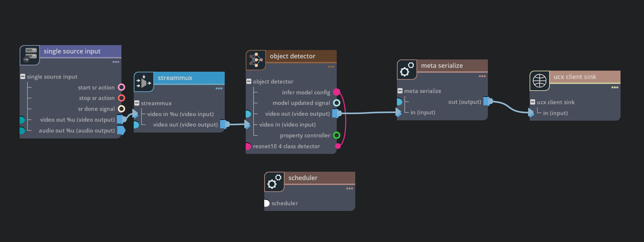
Task: Select the object detector title bar
Action: point(301,56)
